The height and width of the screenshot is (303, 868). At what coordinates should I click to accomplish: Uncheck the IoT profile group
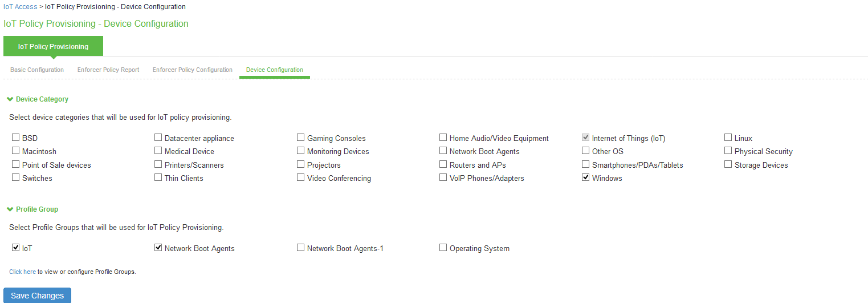pyautogui.click(x=15, y=248)
